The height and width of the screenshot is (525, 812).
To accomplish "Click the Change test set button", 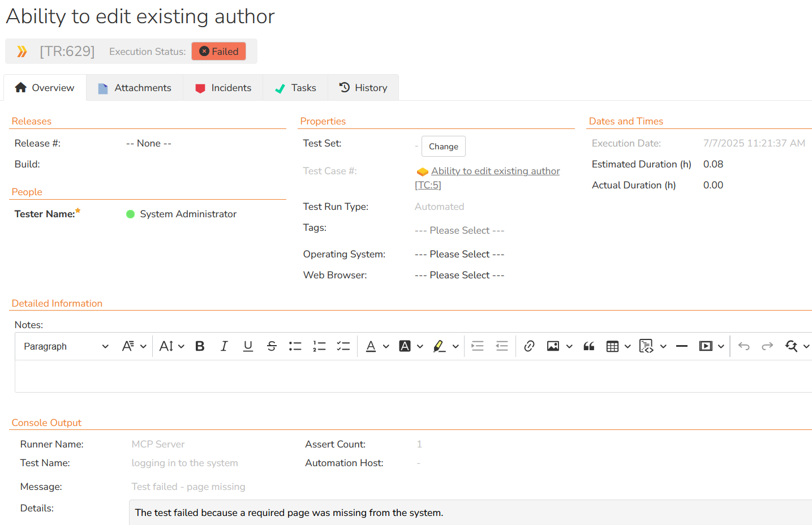I will (443, 147).
